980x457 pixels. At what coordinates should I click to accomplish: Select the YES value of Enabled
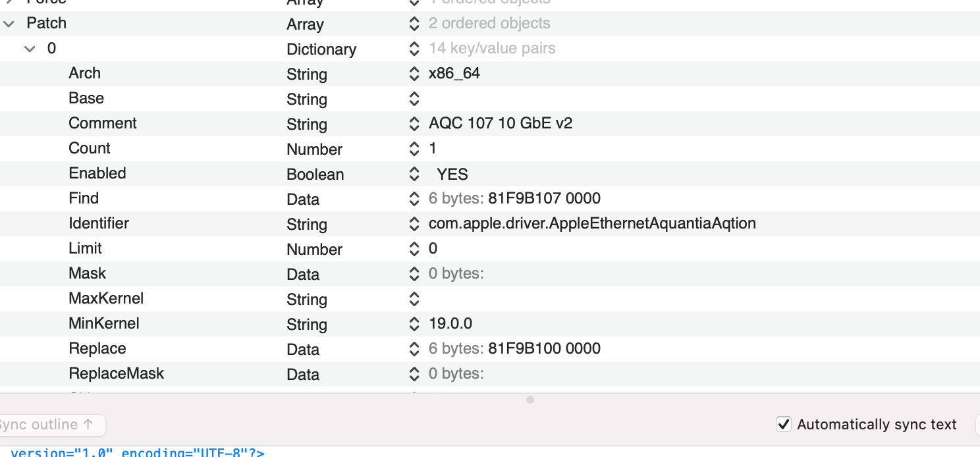point(452,175)
